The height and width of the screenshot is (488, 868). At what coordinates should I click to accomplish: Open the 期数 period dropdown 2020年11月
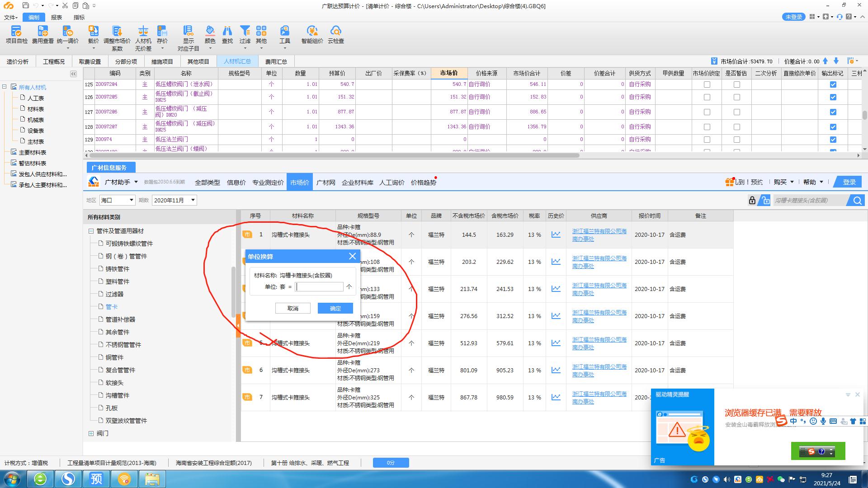click(175, 200)
